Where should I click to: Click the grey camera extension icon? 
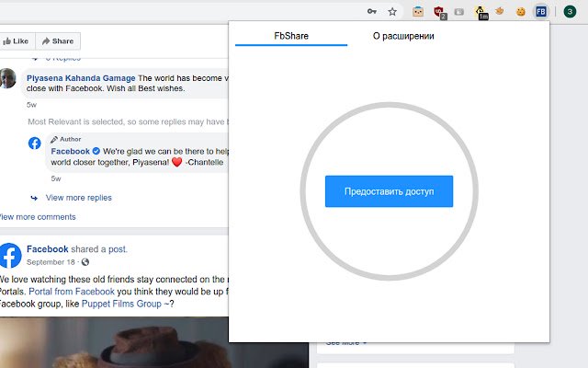tap(459, 12)
